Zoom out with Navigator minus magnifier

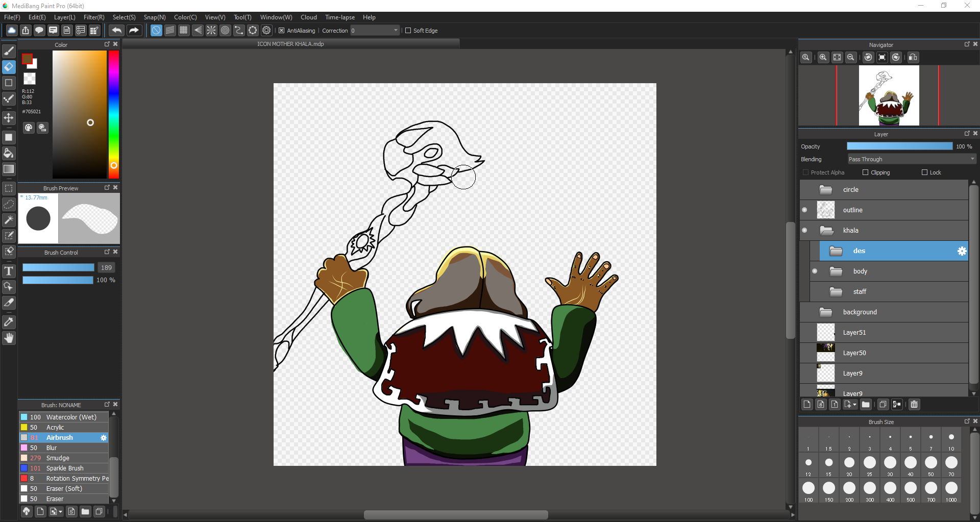tap(851, 57)
